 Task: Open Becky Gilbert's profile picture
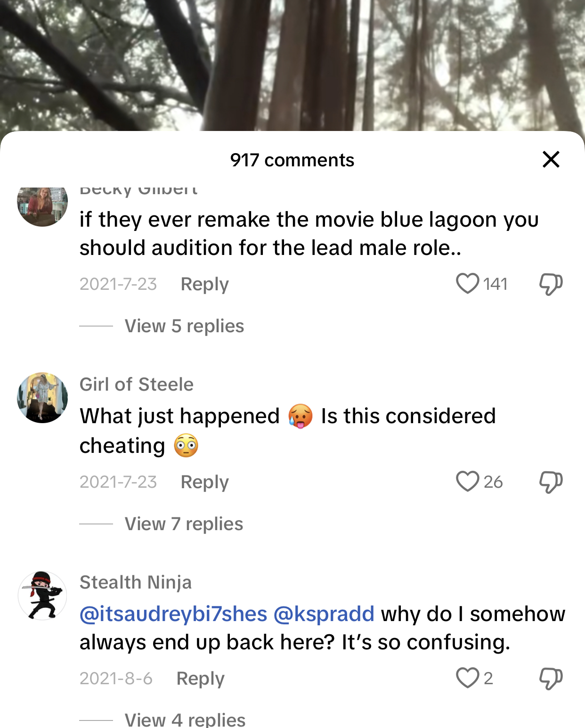tap(42, 205)
